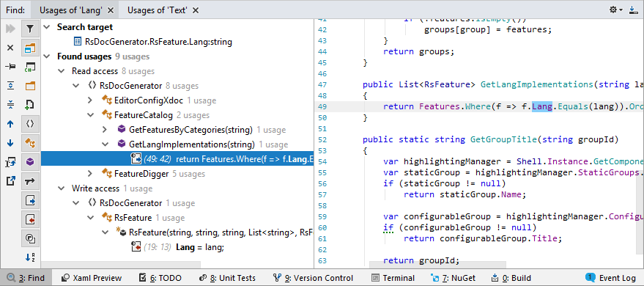
Task: Expand all nodes in usages tree
Action: coord(11,86)
